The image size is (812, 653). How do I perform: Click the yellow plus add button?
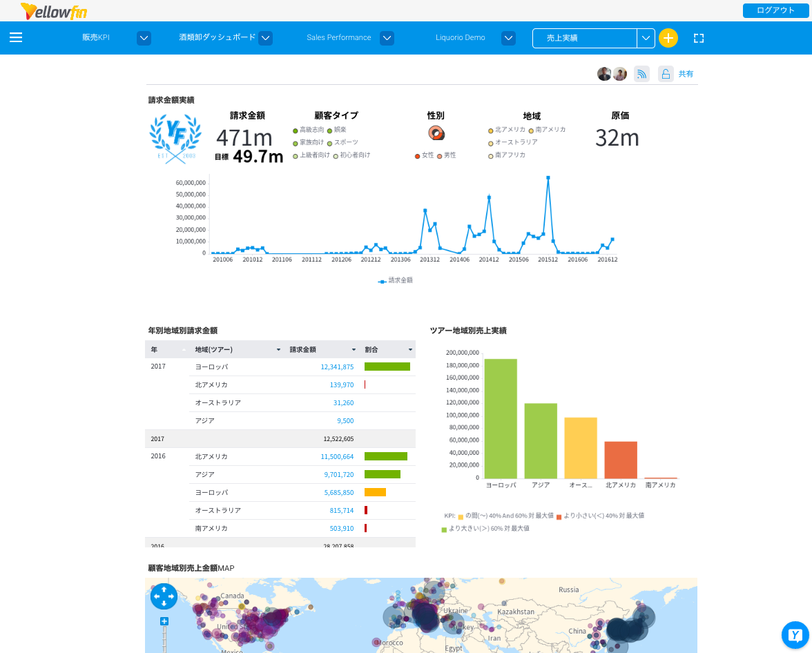(668, 38)
